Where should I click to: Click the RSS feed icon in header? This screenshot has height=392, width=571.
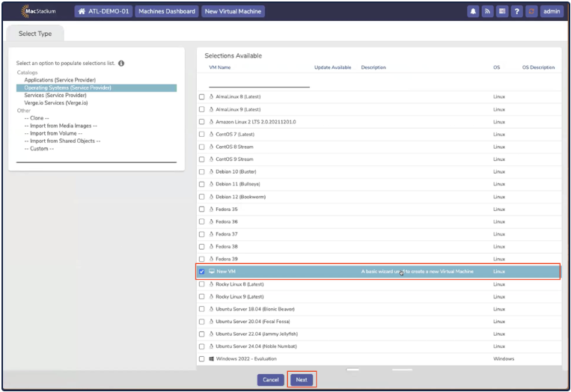(487, 11)
